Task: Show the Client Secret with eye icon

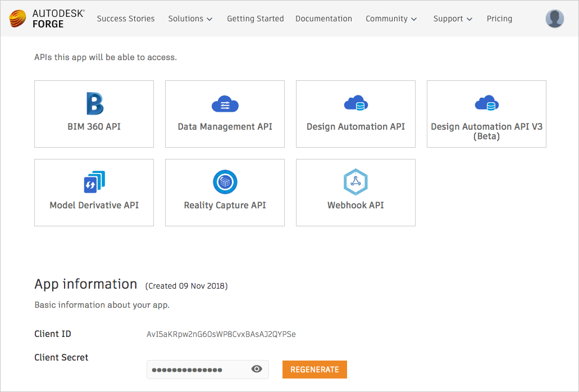Action: coord(257,369)
